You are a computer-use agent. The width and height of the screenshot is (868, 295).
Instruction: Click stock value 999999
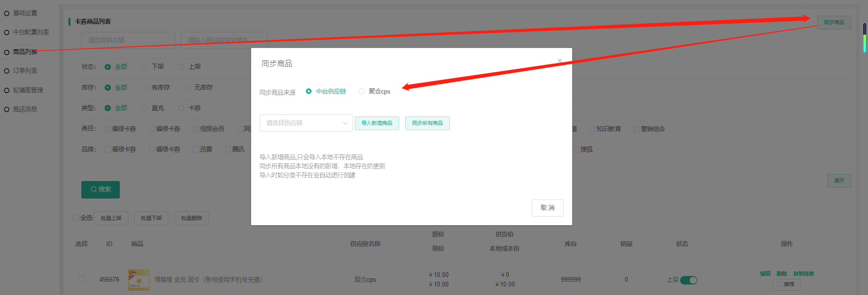click(570, 279)
